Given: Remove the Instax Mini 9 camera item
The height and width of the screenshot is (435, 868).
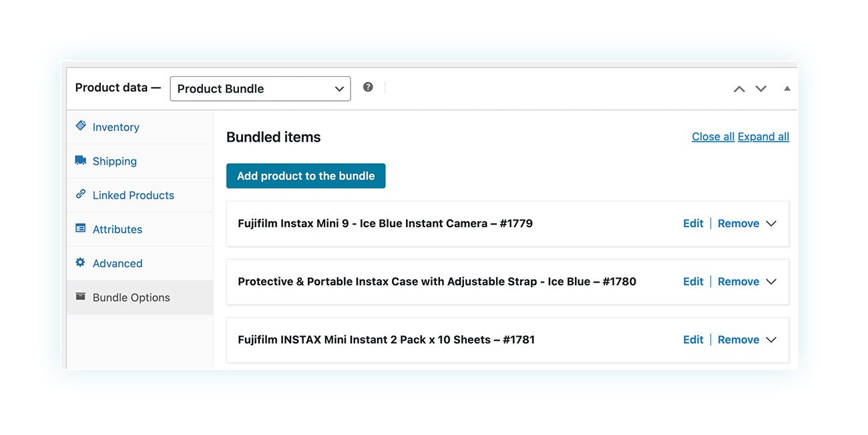Looking at the screenshot, I should (x=738, y=223).
